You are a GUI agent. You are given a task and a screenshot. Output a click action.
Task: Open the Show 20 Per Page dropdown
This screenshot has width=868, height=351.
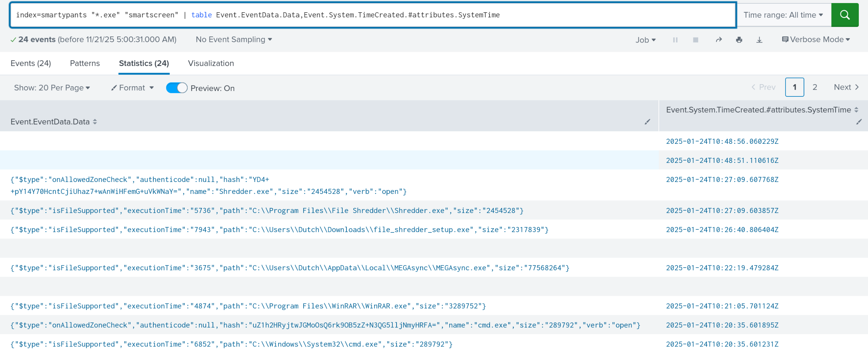pyautogui.click(x=52, y=88)
